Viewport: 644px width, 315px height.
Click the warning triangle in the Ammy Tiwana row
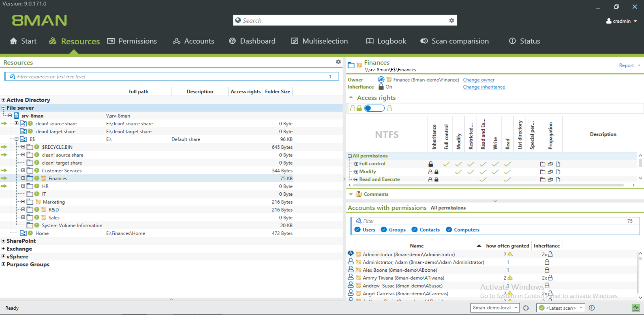510,277
